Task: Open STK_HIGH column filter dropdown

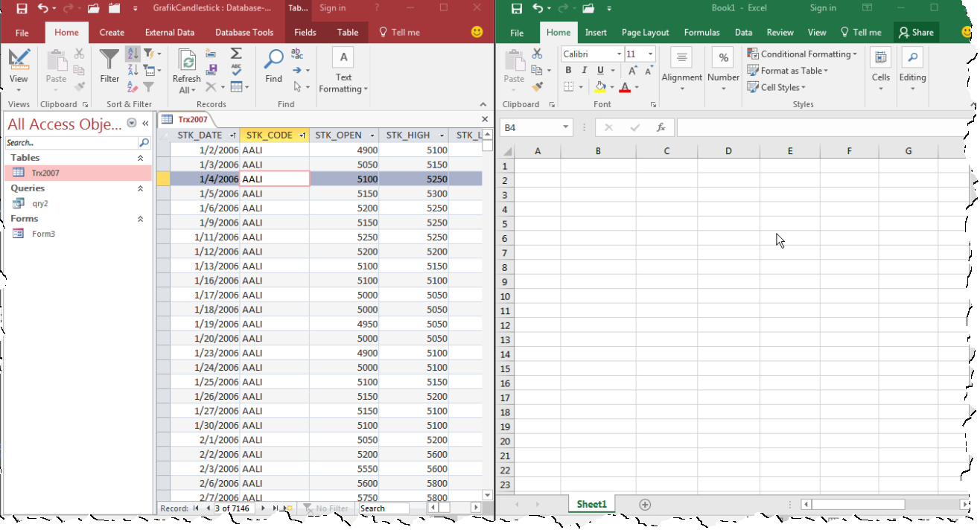Action: pos(442,135)
